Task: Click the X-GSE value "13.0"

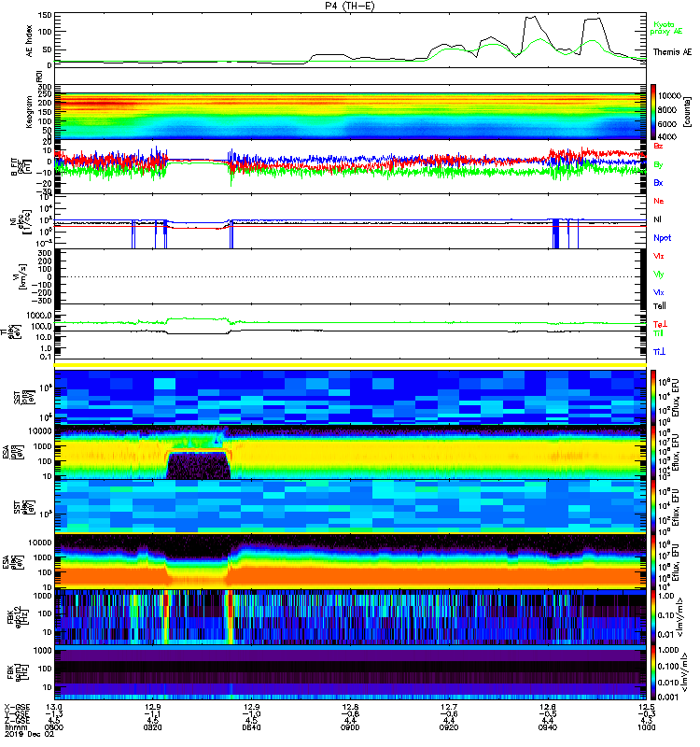Action: pyautogui.click(x=54, y=707)
